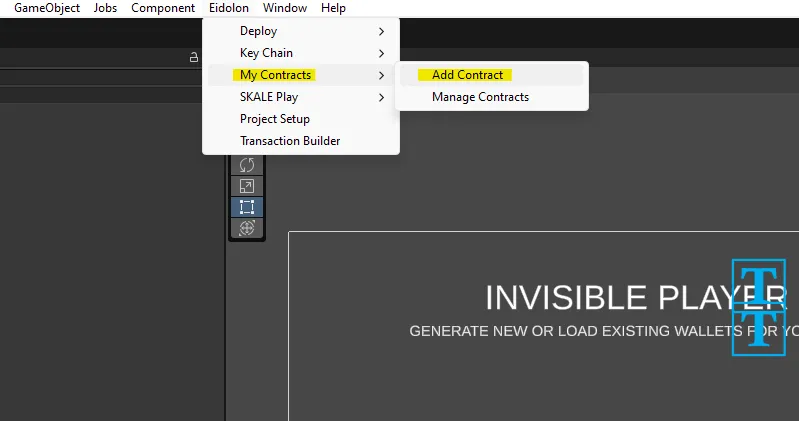799x421 pixels.
Task: Choose Add Contract
Action: 492,75
